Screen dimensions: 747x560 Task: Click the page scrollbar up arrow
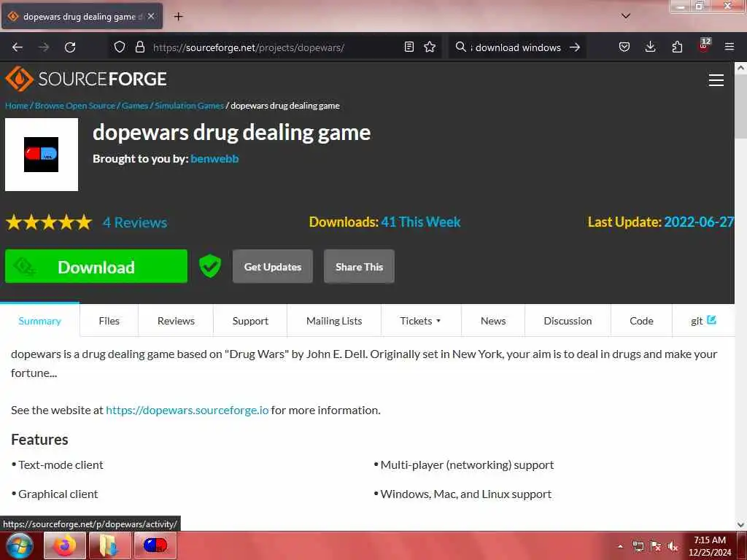point(740,68)
